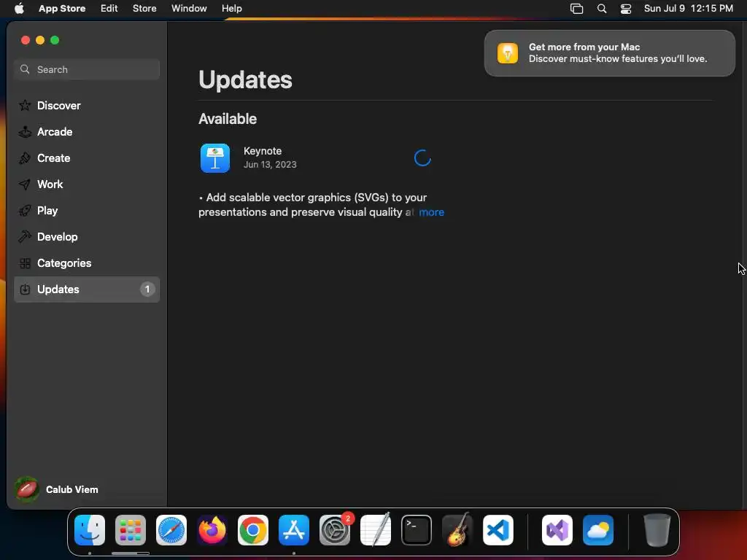Click the magnifier icon in search field

point(25,69)
